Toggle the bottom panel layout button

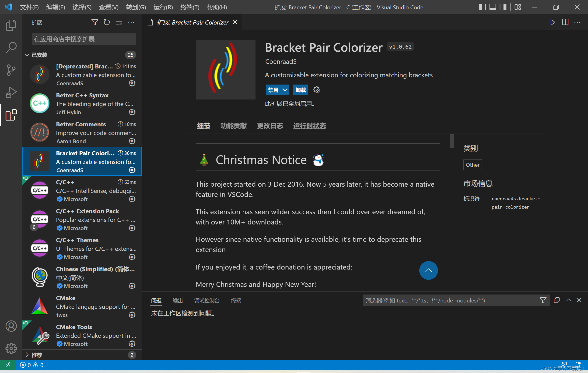(x=493, y=7)
